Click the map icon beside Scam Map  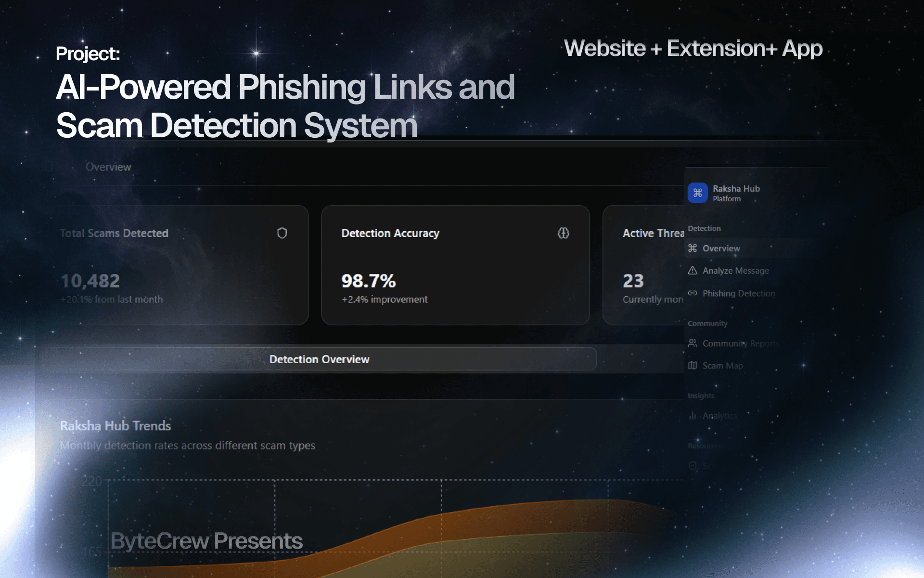[x=693, y=366]
